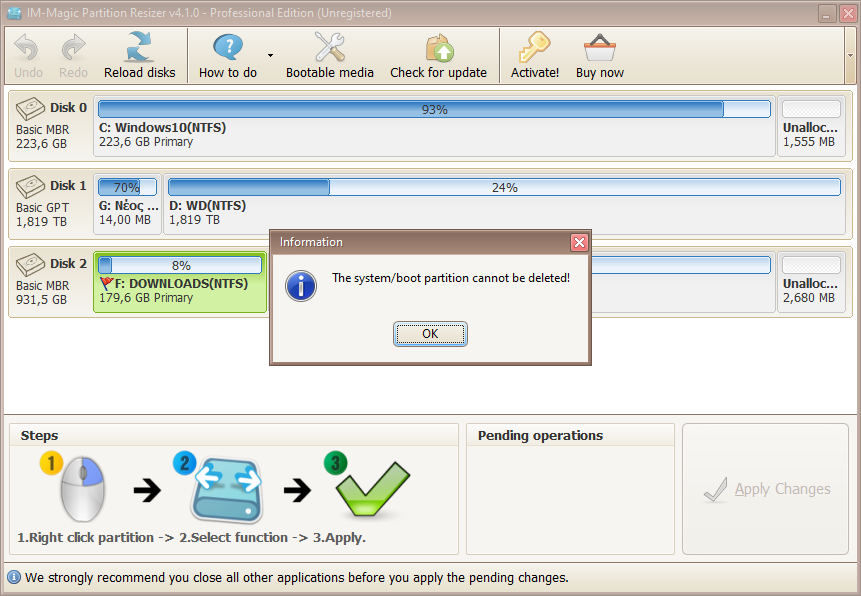Open the How to do help icon
The height and width of the screenshot is (596, 861).
pyautogui.click(x=228, y=47)
